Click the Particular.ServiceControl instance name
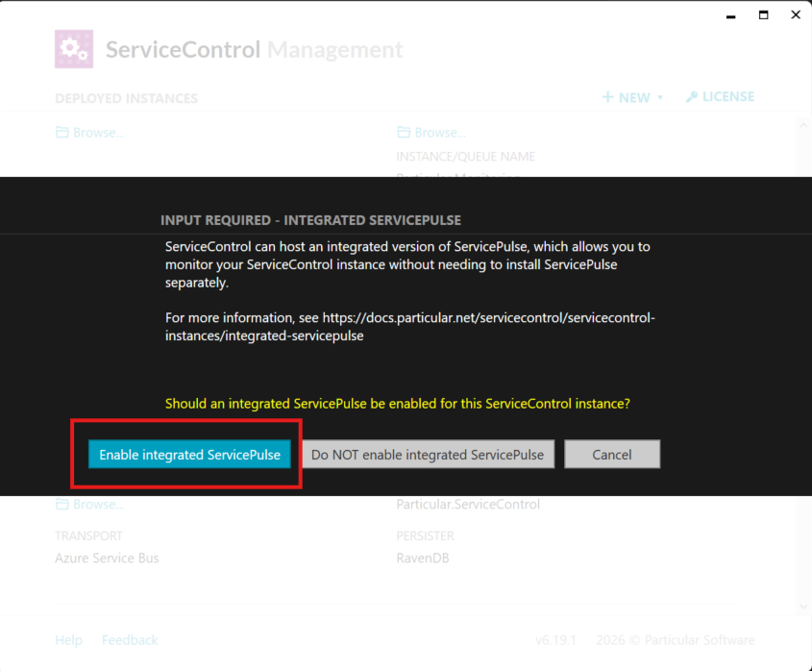The image size is (812, 671). (468, 504)
